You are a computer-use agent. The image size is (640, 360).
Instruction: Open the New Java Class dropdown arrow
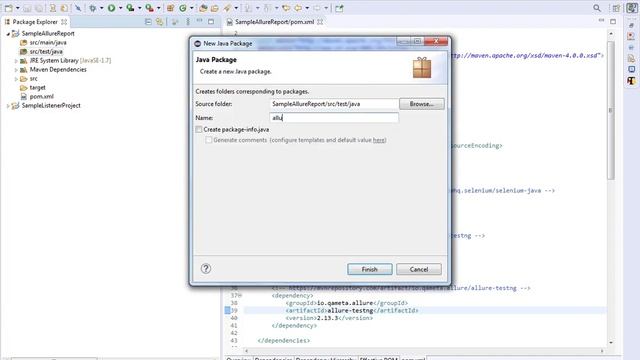(x=192, y=8)
